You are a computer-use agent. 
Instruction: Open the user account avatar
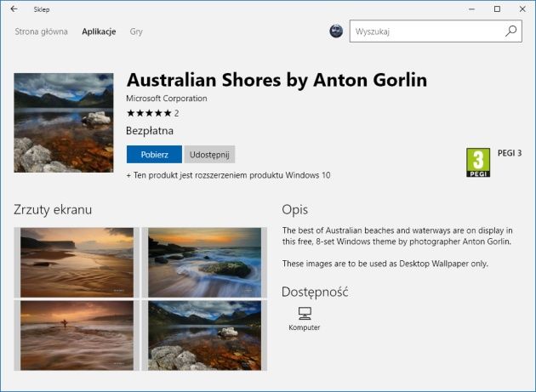pyautogui.click(x=336, y=31)
